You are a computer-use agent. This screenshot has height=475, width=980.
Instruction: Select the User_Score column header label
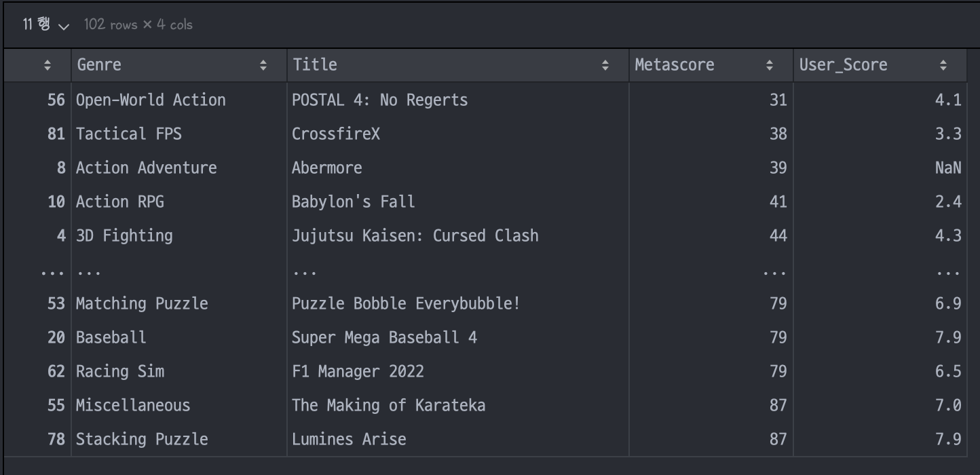[x=843, y=65]
